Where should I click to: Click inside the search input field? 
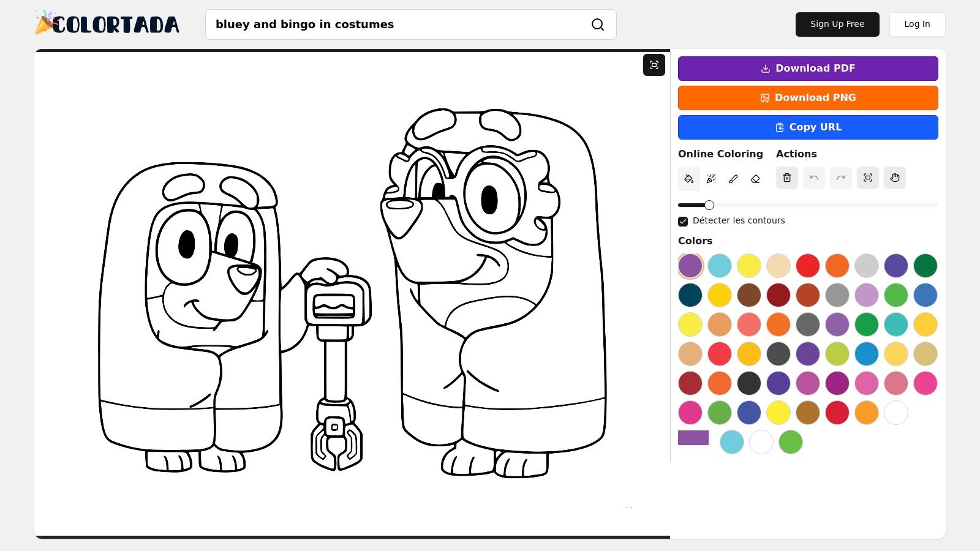398,24
